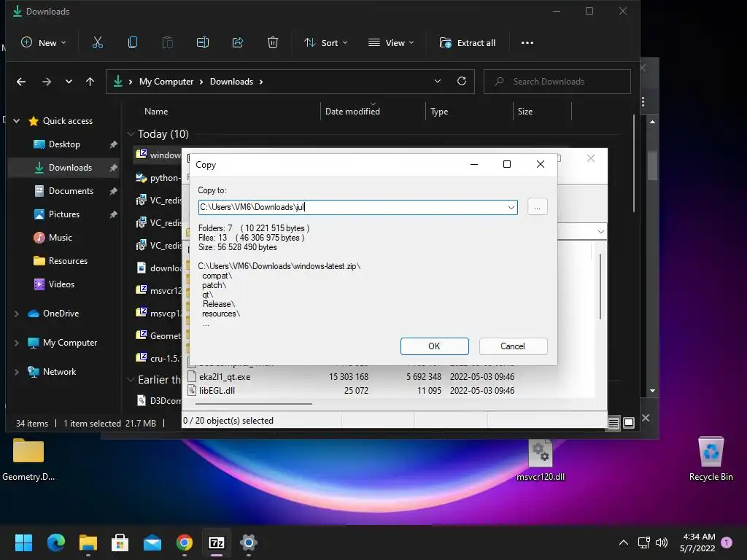
Task: Sort by the Date modified column header
Action: pos(352,112)
